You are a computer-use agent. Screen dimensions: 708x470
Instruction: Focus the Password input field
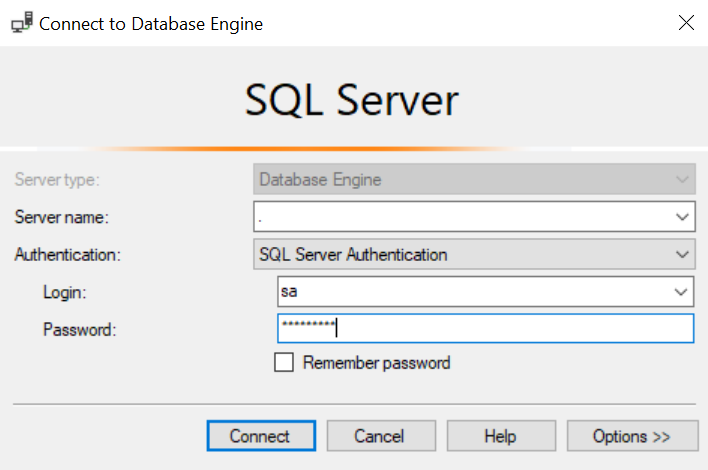[x=485, y=328]
